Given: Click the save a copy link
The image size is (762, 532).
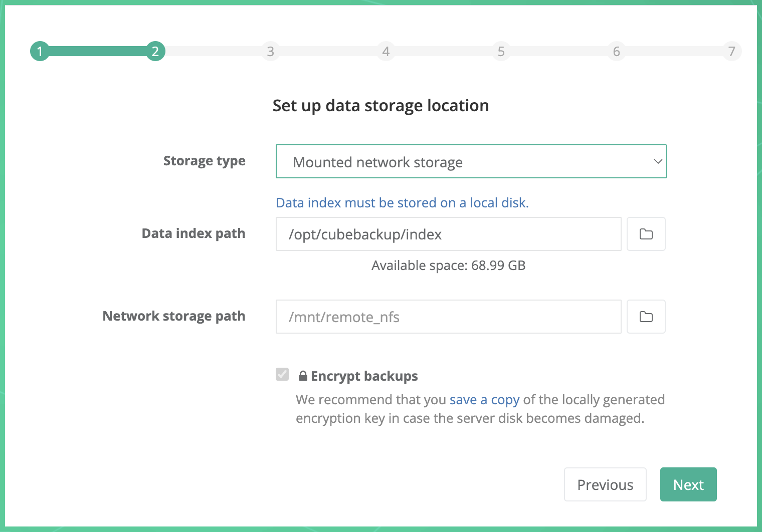Looking at the screenshot, I should tap(484, 399).
